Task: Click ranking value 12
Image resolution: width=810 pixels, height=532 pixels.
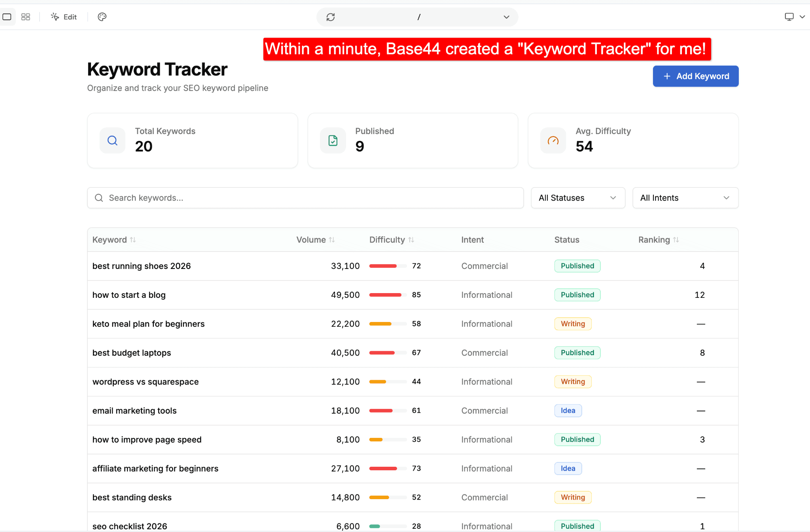Action: tap(700, 295)
